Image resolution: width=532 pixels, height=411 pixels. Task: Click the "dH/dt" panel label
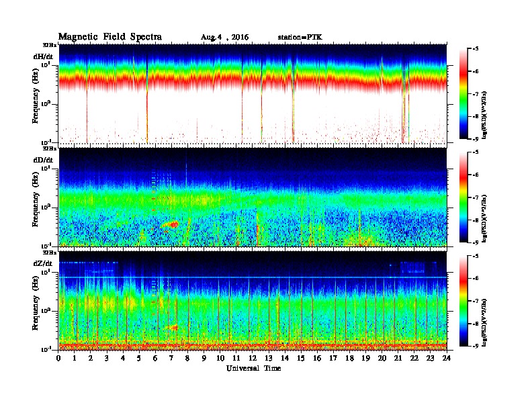coord(43,56)
